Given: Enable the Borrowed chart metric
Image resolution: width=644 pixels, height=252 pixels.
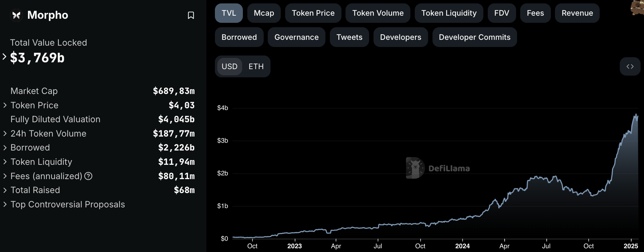Looking at the screenshot, I should [239, 37].
